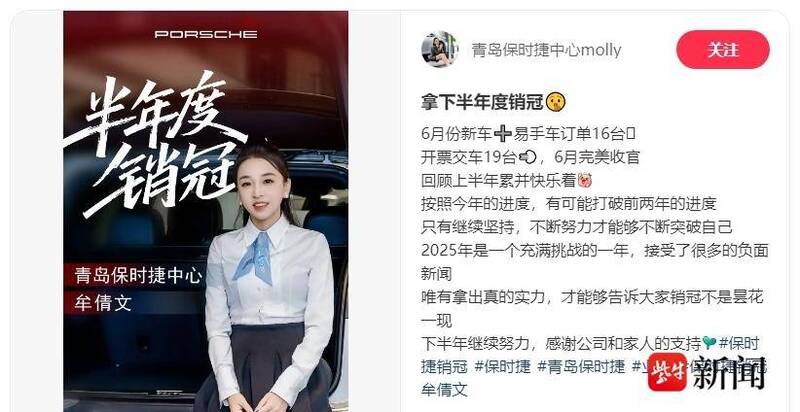
Task: Open the post poster image
Action: click(x=206, y=211)
